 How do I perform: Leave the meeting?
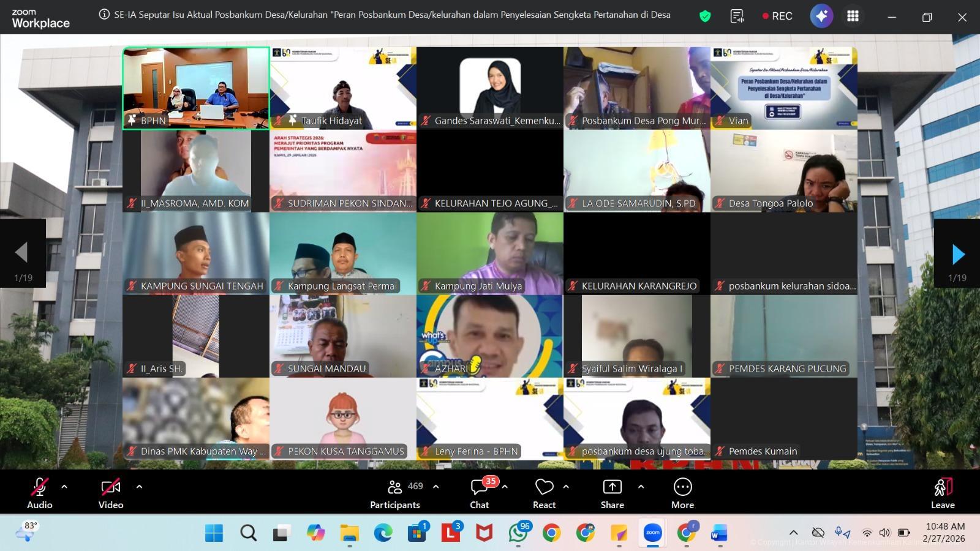pyautogui.click(x=943, y=493)
